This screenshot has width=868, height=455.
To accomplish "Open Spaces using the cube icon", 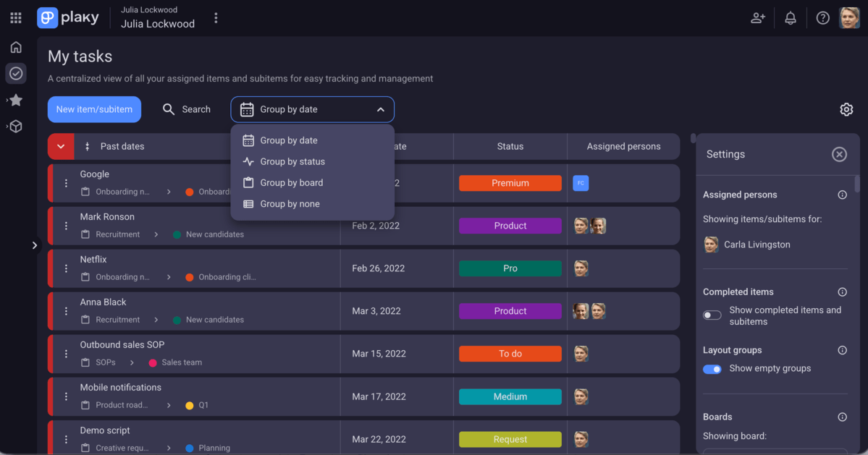I will pyautogui.click(x=14, y=126).
